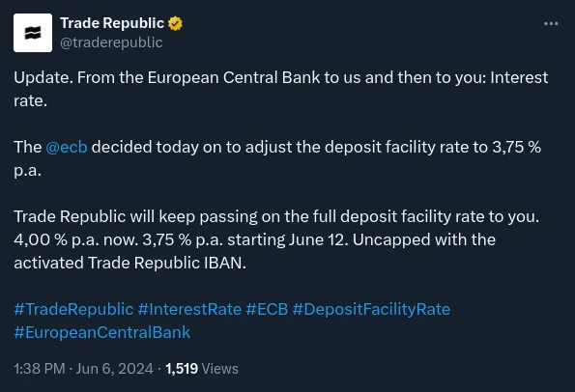Open the #InterestRate hashtag
Viewport: 575px width, 392px height.
click(189, 309)
